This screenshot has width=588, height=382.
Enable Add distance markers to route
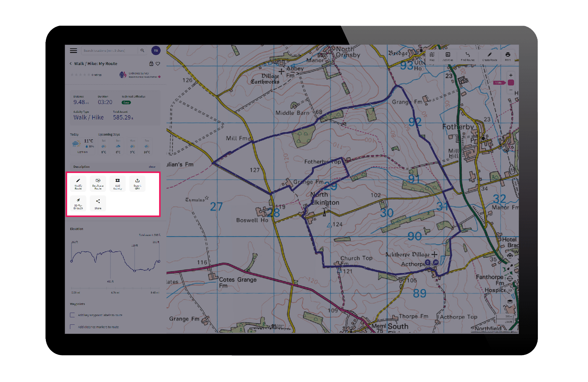[x=72, y=327]
